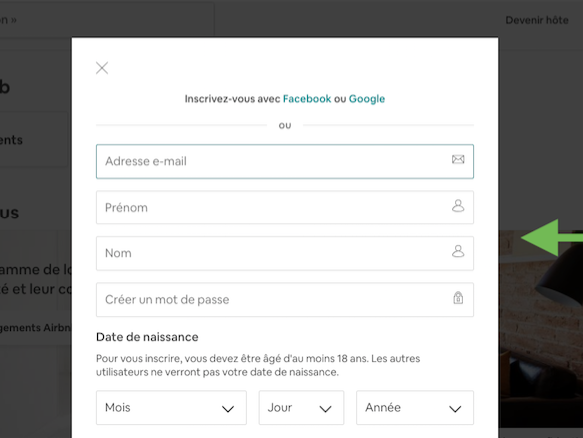Click the envelope icon in the email field
This screenshot has width=583, height=438.
pos(458,160)
